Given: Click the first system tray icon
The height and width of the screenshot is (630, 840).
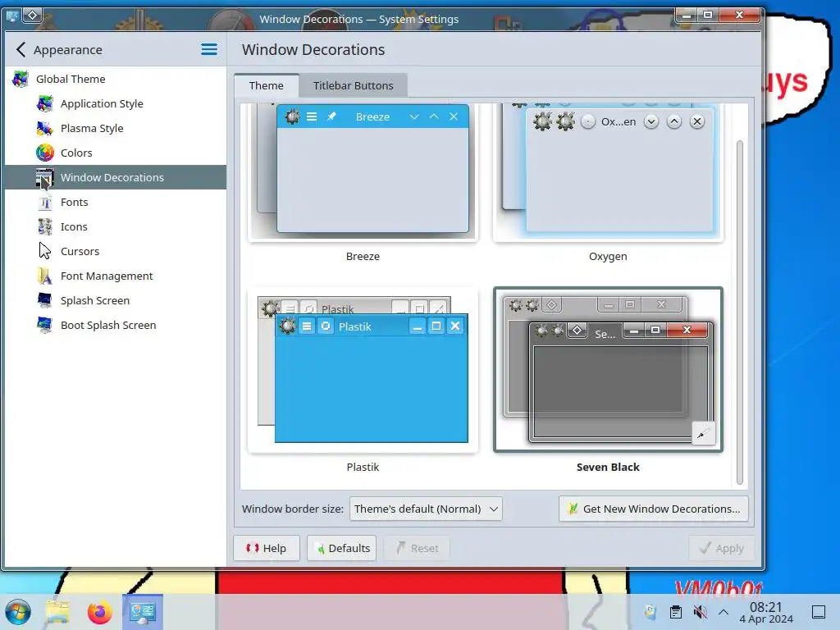Looking at the screenshot, I should pyautogui.click(x=651, y=611).
